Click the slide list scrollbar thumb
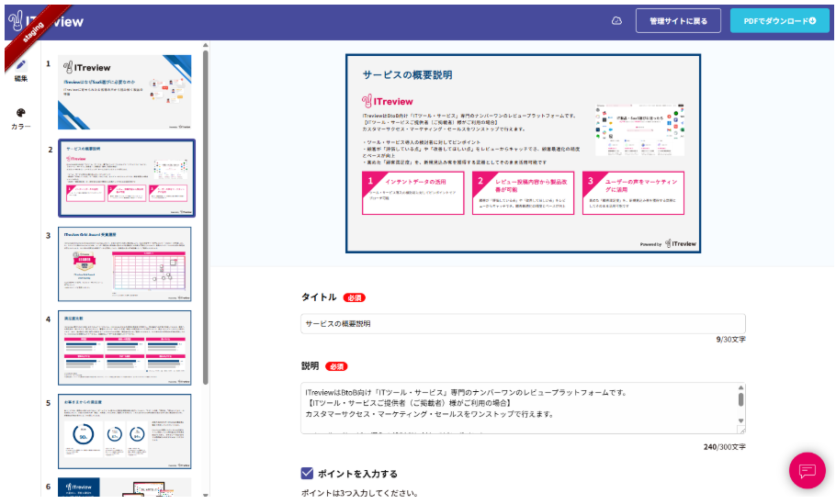Screen dimensions: 836x504 [x=205, y=217]
